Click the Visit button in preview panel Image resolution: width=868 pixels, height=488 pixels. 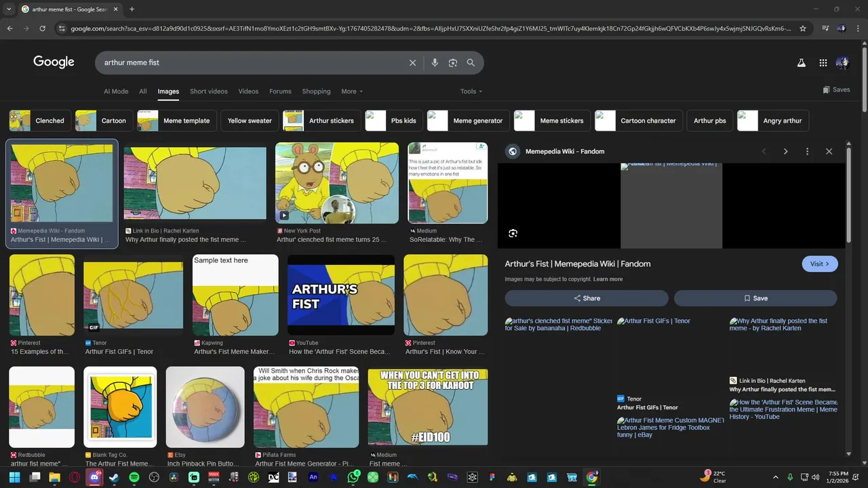[820, 264]
